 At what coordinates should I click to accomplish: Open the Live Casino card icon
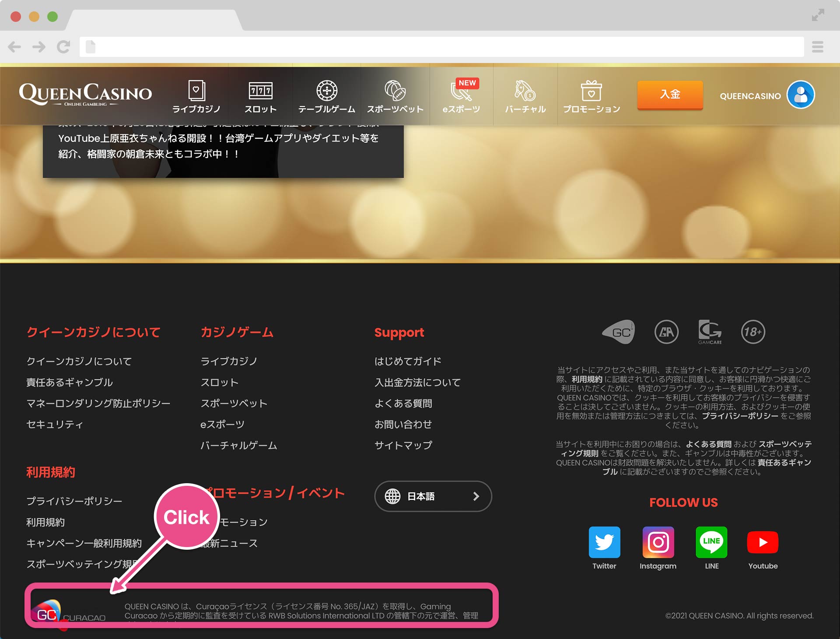tap(196, 91)
